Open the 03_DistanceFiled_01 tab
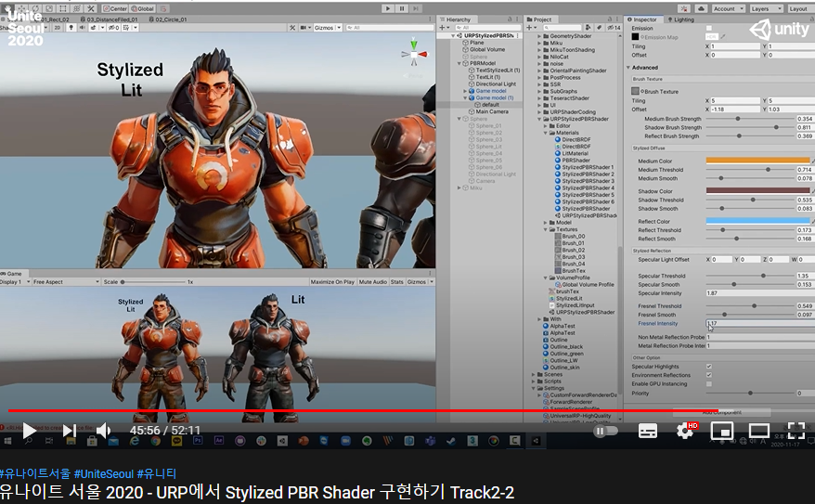The height and width of the screenshot is (504, 815). (x=110, y=19)
